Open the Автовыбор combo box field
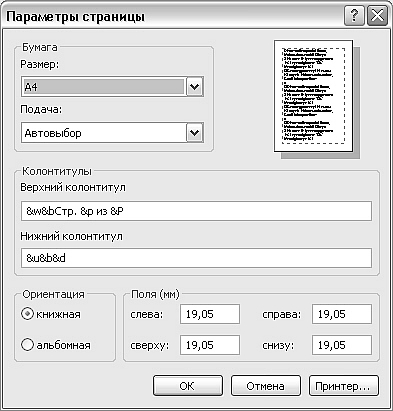The height and width of the screenshot is (411, 393). [x=112, y=133]
